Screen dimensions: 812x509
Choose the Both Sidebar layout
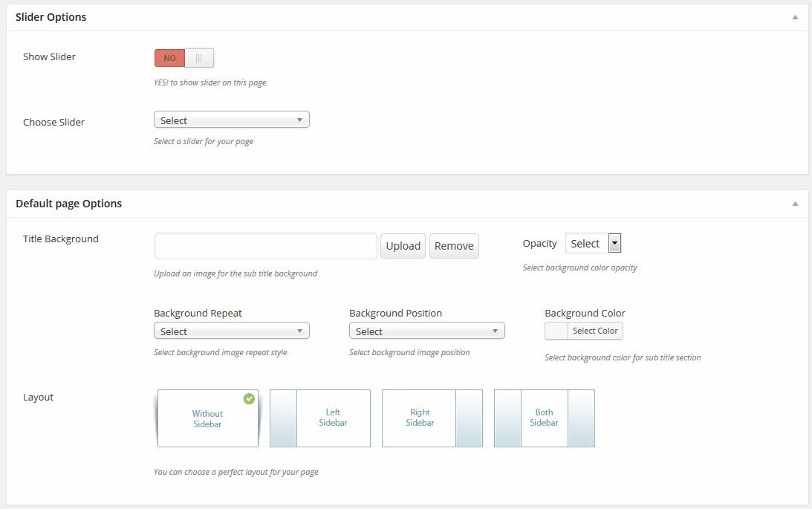click(544, 418)
